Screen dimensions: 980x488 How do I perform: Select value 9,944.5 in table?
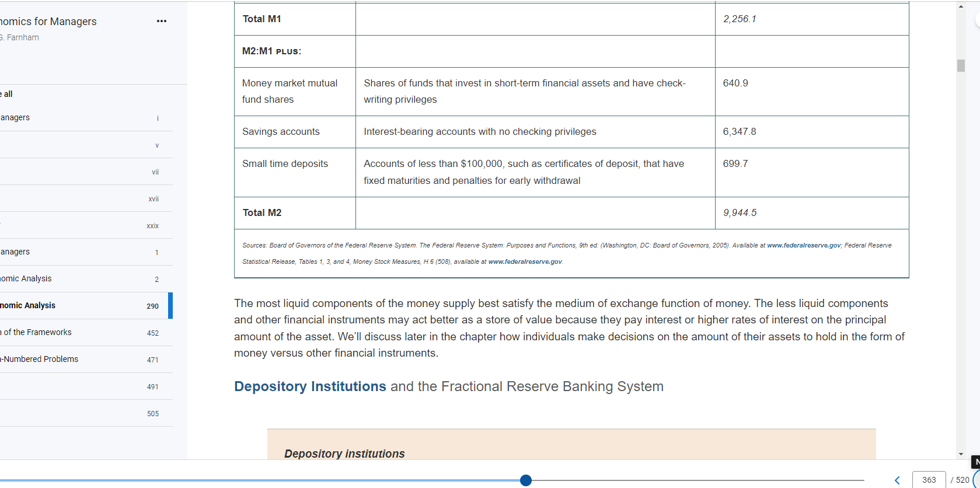click(x=740, y=212)
